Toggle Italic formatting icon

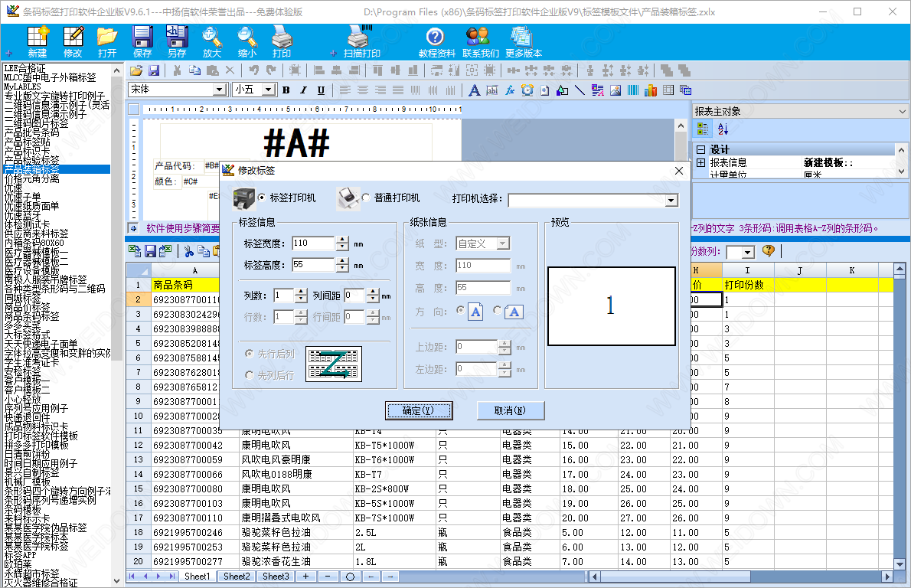(x=303, y=90)
